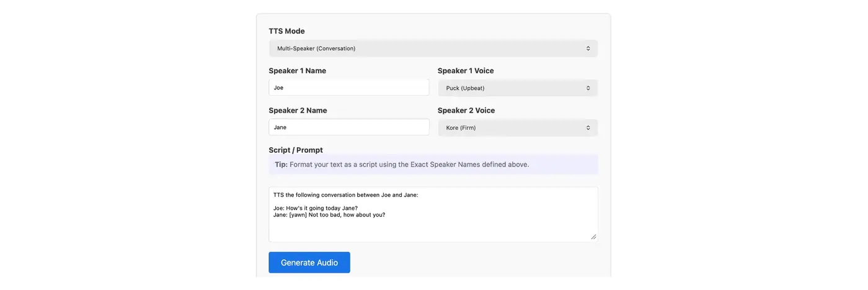Click the Script / Prompt label
Screen dimensions: 868x290
296,150
